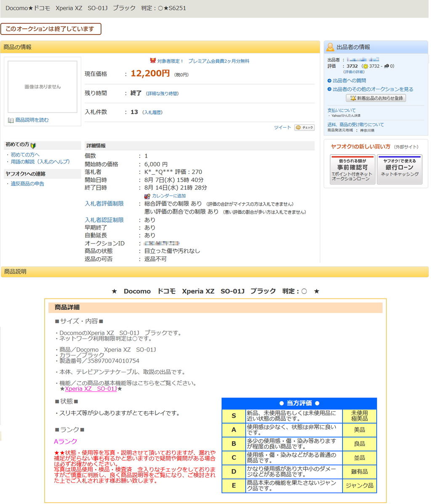
Task: Click the arrow icon before 出品者への質問
Action: (x=329, y=81)
